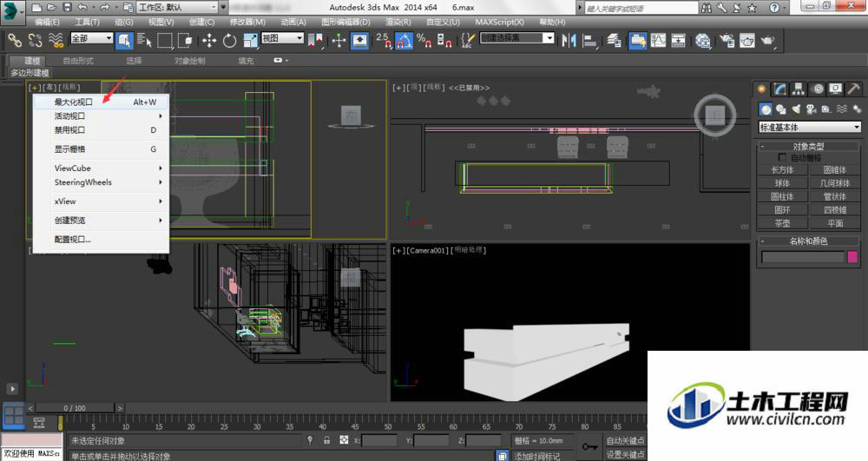Click the object name field
This screenshot has height=461, width=868.
pyautogui.click(x=803, y=257)
